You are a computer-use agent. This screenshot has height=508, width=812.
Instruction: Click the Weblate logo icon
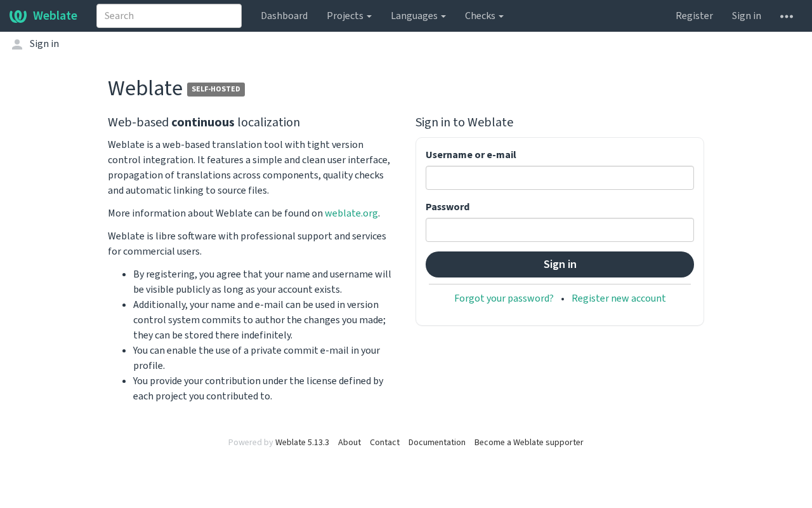pyautogui.click(x=18, y=16)
